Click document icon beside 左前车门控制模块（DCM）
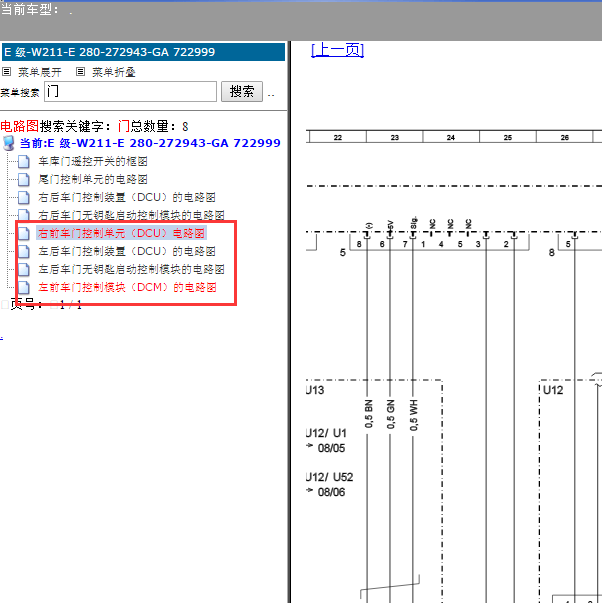The image size is (602, 603). (23, 287)
